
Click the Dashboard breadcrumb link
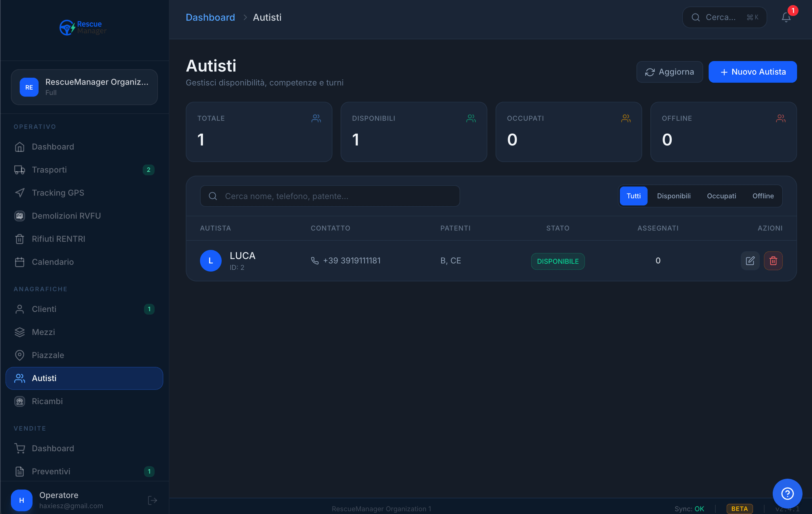[210, 17]
